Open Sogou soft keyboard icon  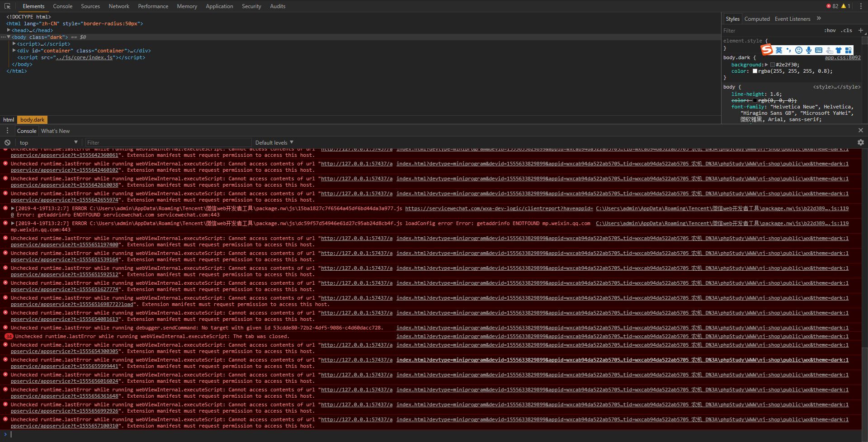tap(819, 50)
